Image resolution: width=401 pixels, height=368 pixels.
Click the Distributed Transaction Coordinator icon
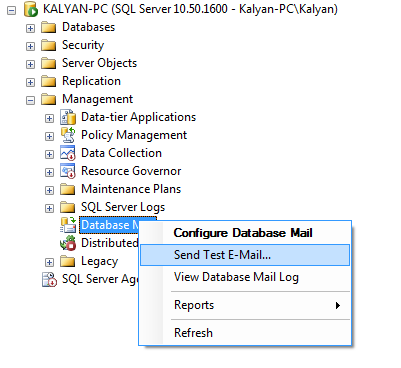click(x=68, y=243)
